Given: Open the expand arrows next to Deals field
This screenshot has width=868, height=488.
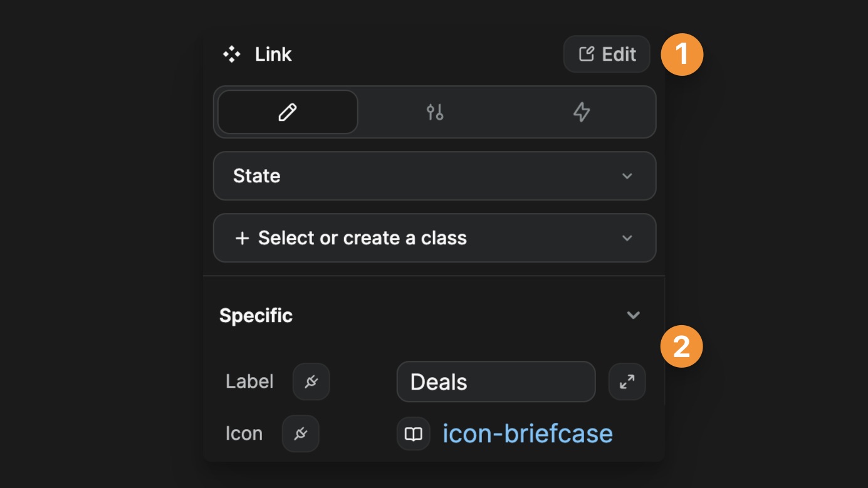Looking at the screenshot, I should [x=627, y=382].
